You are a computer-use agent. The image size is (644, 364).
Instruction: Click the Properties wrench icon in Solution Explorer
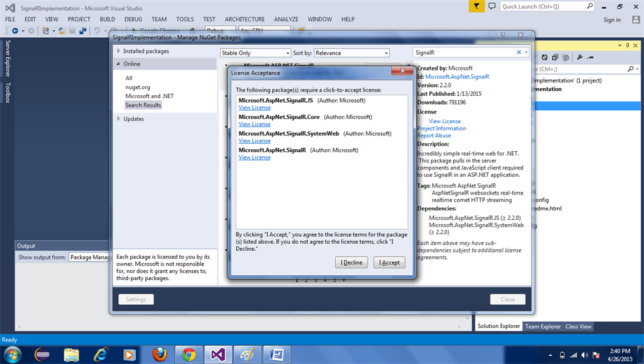point(579,57)
